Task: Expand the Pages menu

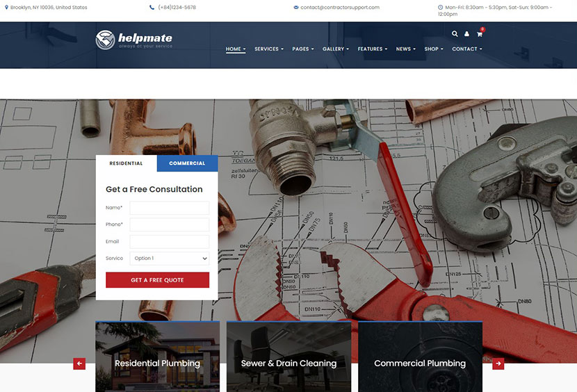Action: [x=303, y=49]
